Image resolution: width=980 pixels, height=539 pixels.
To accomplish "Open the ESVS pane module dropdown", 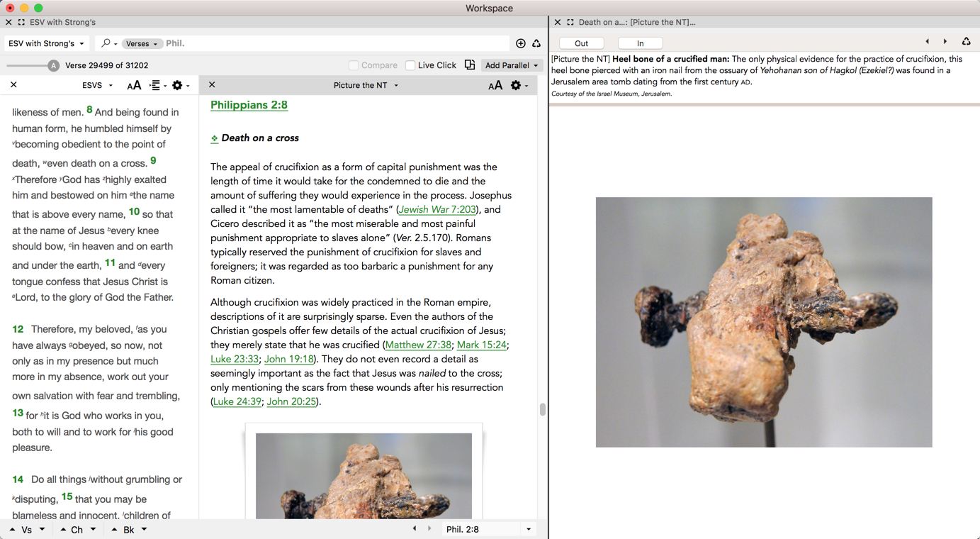I will pos(97,85).
